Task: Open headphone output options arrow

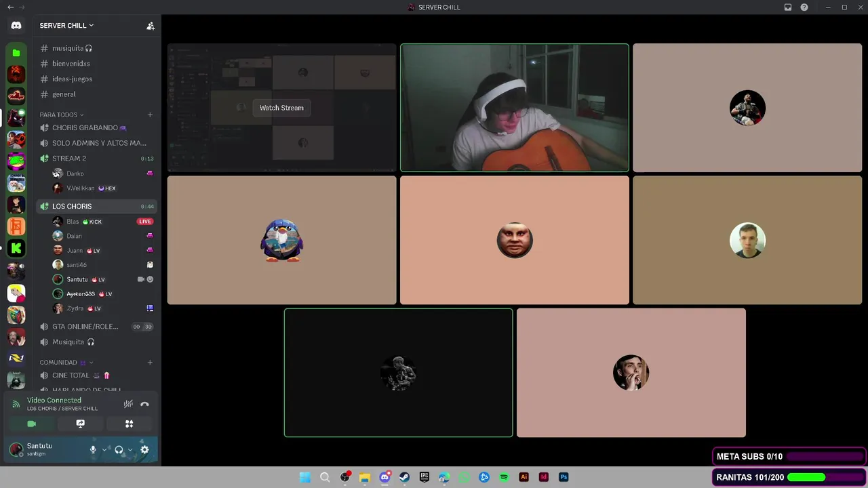Action: (x=130, y=449)
